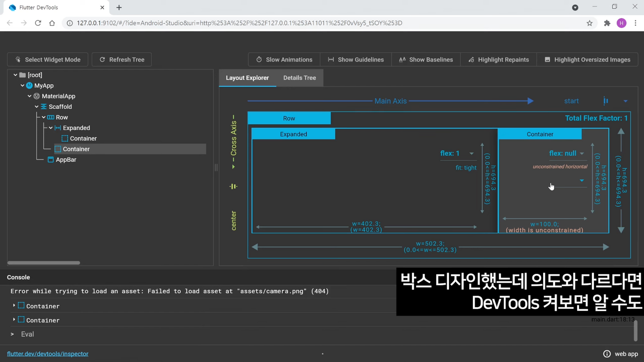The height and width of the screenshot is (362, 644).
Task: Collapse the Expanded tree node
Action: click(x=51, y=128)
